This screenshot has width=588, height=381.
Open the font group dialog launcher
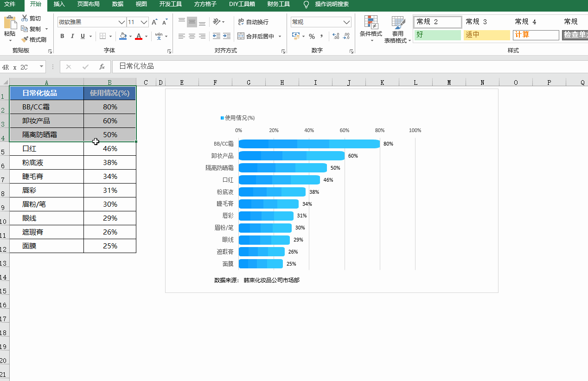tap(169, 51)
